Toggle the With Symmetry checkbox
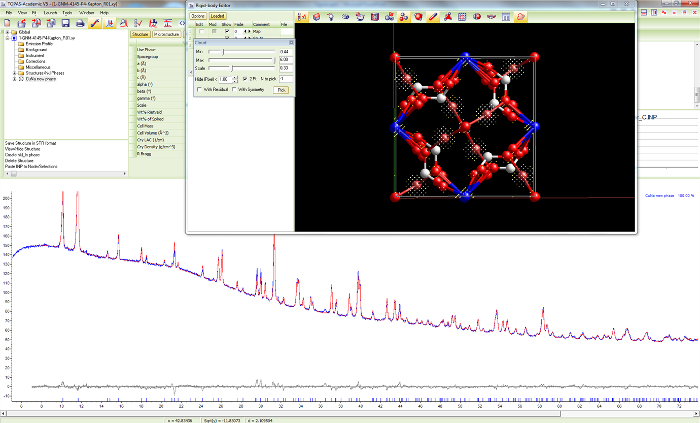Screen dimensions: 700x423 [236, 89]
